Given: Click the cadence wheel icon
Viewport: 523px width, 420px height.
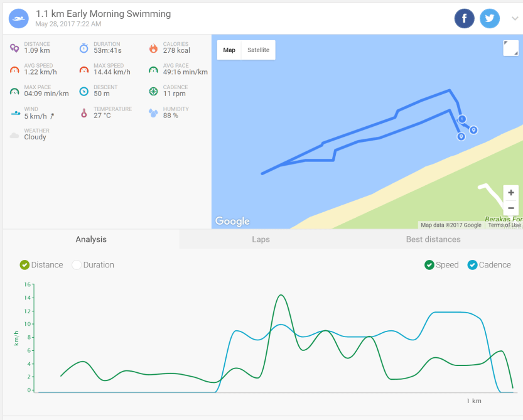Looking at the screenshot, I should [x=153, y=91].
